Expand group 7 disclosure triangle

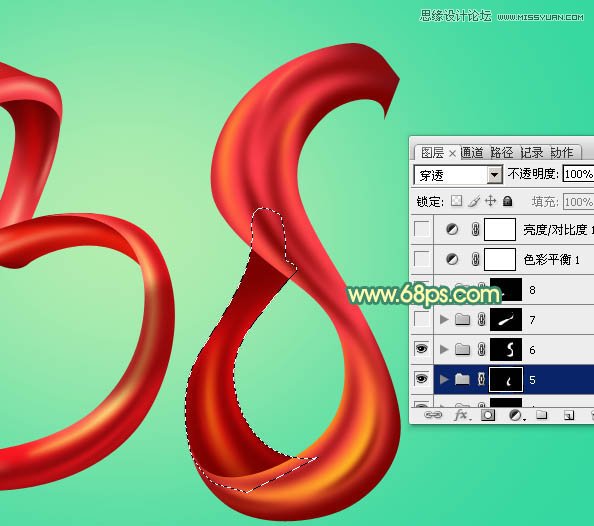coord(444,319)
